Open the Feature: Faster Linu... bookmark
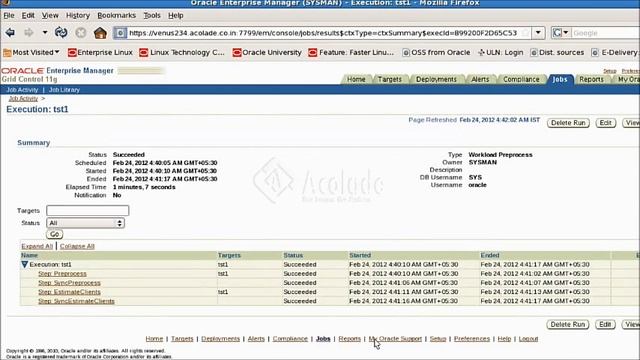The image size is (640, 360). point(351,52)
